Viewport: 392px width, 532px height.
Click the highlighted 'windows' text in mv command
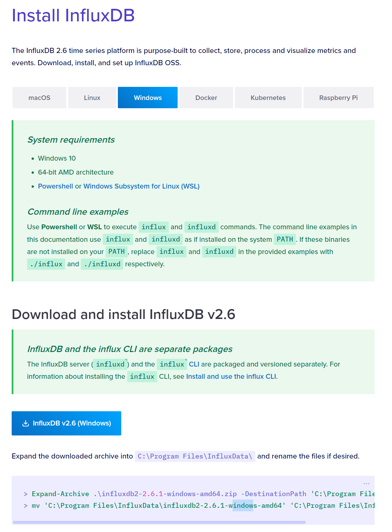click(243, 506)
